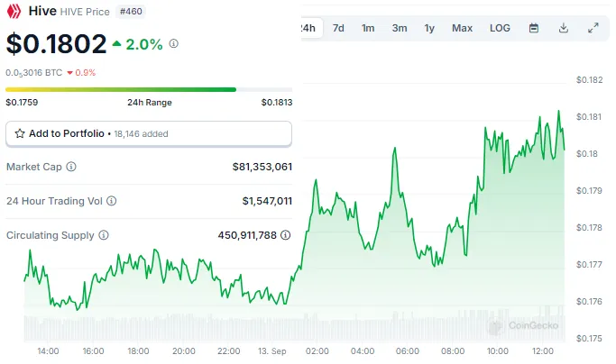Click the #460 rank badge
The width and height of the screenshot is (616, 364).
[131, 12]
